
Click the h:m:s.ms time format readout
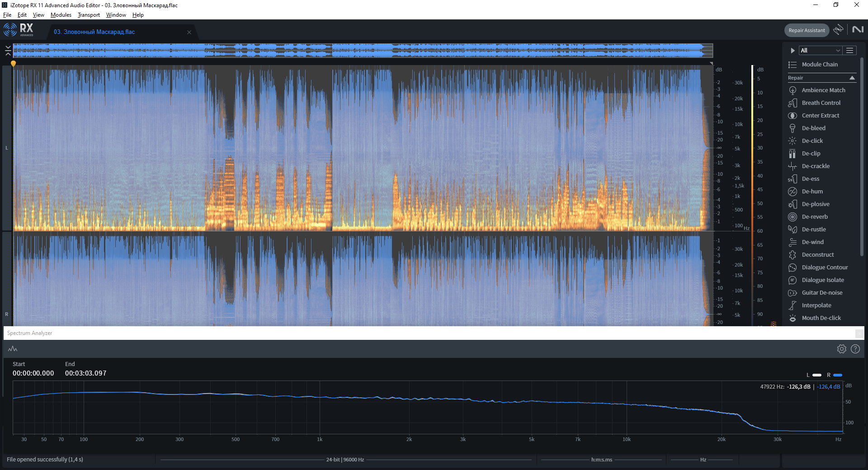coord(602,460)
